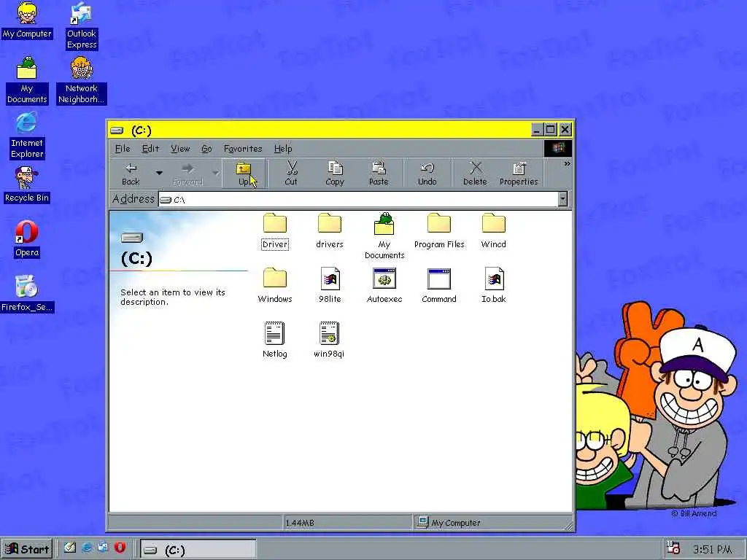Select the Recycle Bin desktop icon

click(x=27, y=184)
